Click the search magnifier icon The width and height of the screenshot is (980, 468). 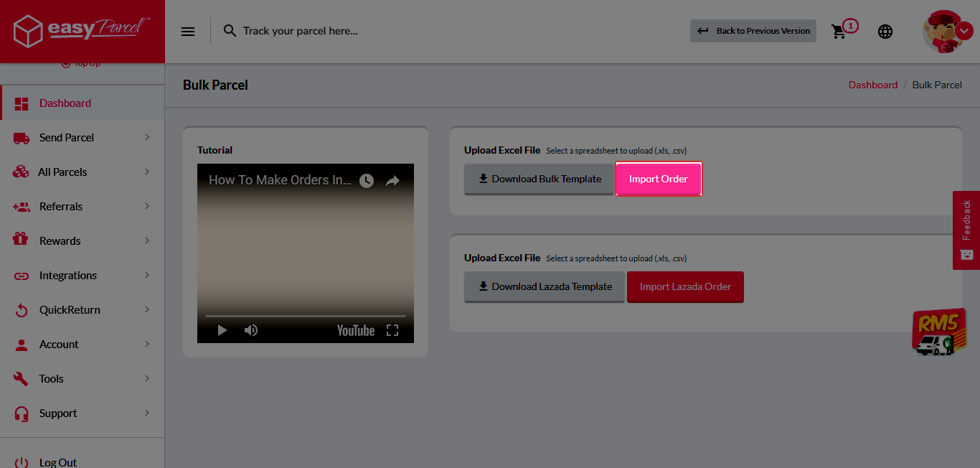pos(230,31)
